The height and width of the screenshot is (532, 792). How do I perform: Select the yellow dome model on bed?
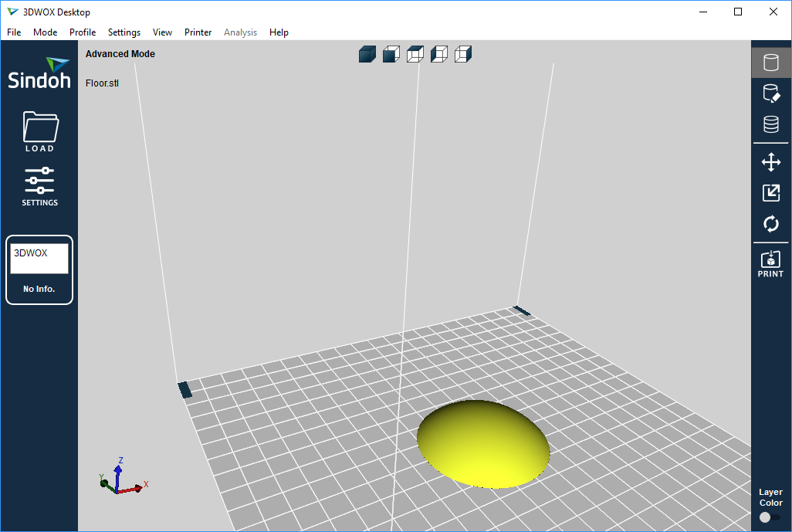[483, 444]
